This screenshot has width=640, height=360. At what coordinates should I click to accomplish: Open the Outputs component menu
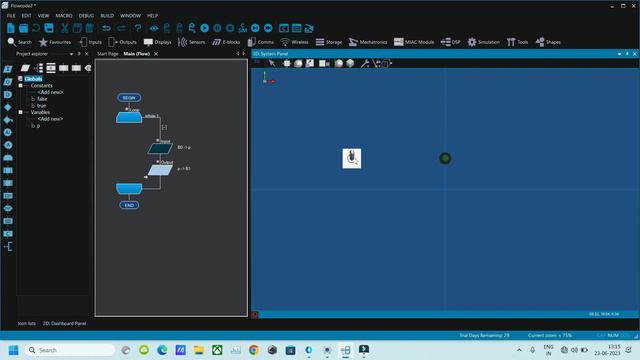pos(122,42)
